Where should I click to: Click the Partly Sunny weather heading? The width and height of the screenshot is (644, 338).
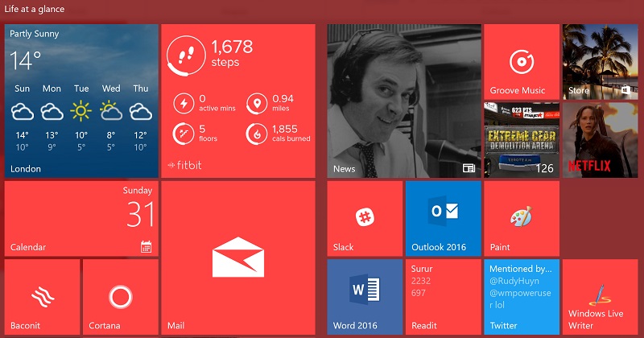click(x=35, y=34)
